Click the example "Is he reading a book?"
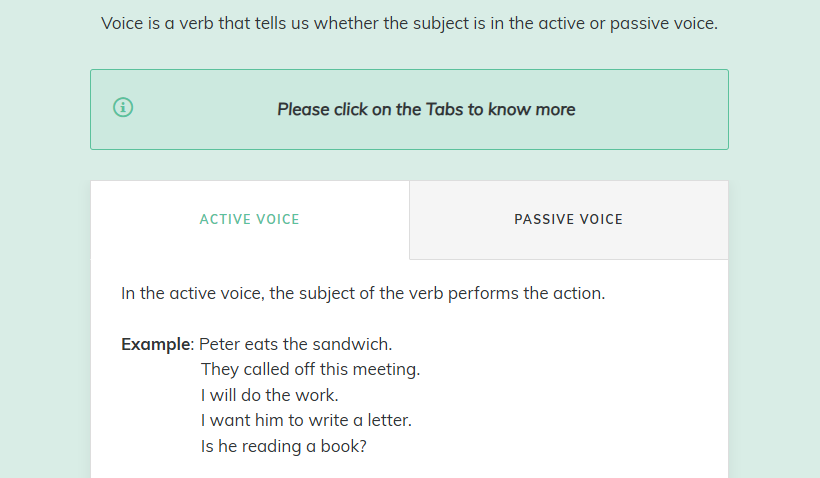Screen dimensions: 820x478 pos(283,447)
